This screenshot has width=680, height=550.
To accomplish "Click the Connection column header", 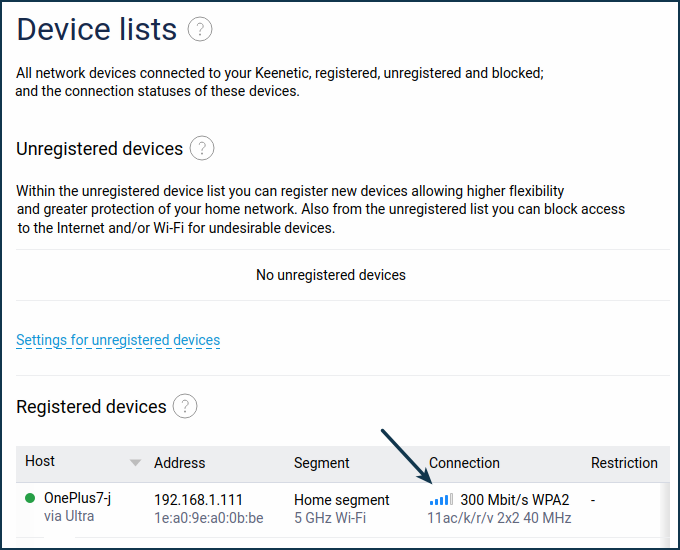I will [464, 463].
